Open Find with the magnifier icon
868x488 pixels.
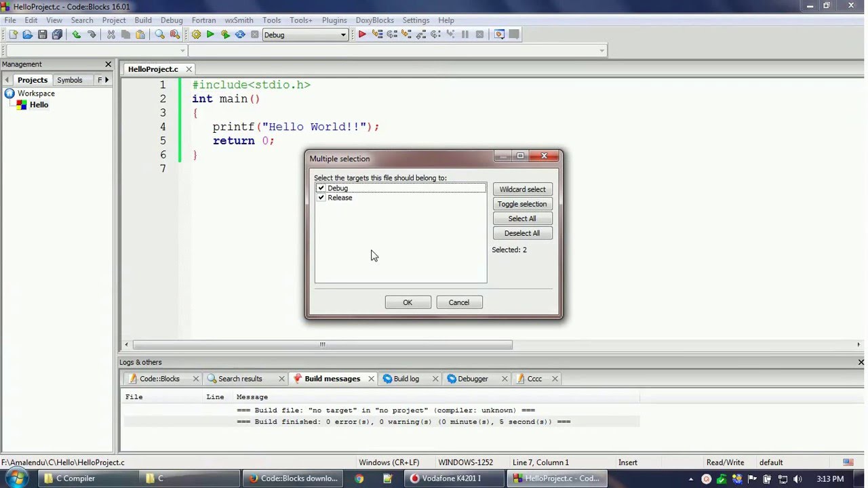coord(159,35)
